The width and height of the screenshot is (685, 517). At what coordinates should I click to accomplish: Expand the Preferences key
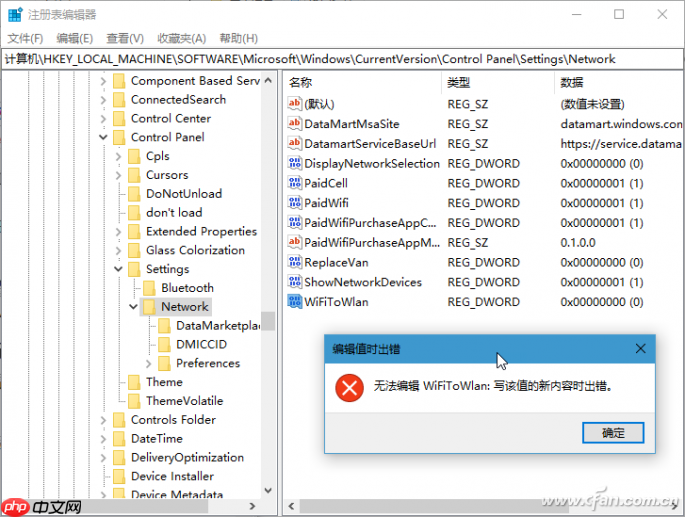(x=149, y=363)
